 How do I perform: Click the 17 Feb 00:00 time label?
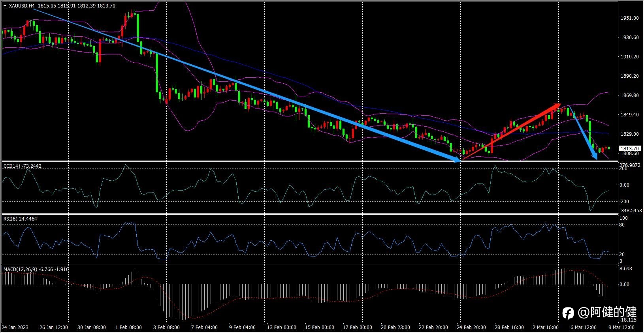[358, 327]
